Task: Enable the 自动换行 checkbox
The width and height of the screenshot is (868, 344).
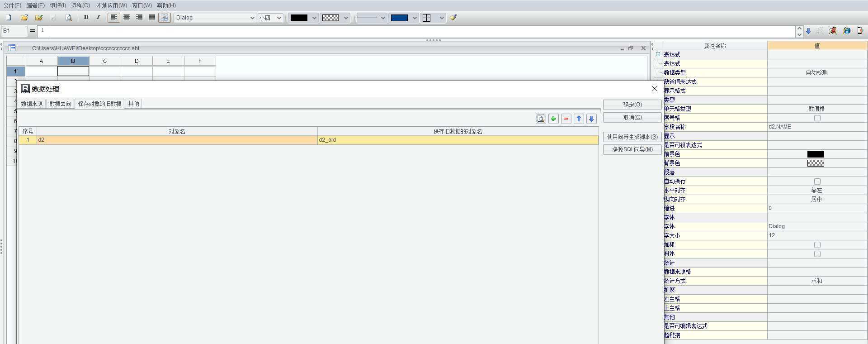Action: tap(817, 182)
